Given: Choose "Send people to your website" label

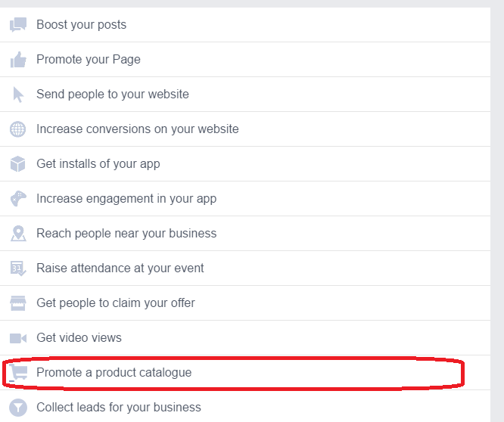Looking at the screenshot, I should (112, 95).
